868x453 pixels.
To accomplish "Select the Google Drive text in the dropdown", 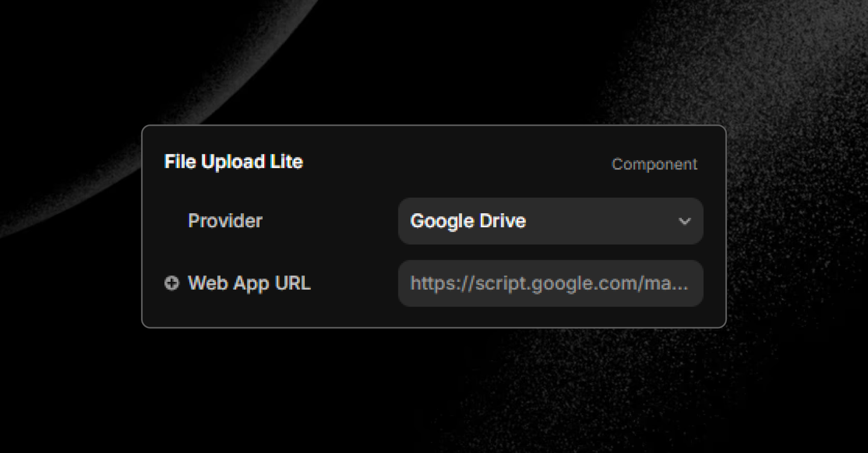I will pyautogui.click(x=468, y=221).
